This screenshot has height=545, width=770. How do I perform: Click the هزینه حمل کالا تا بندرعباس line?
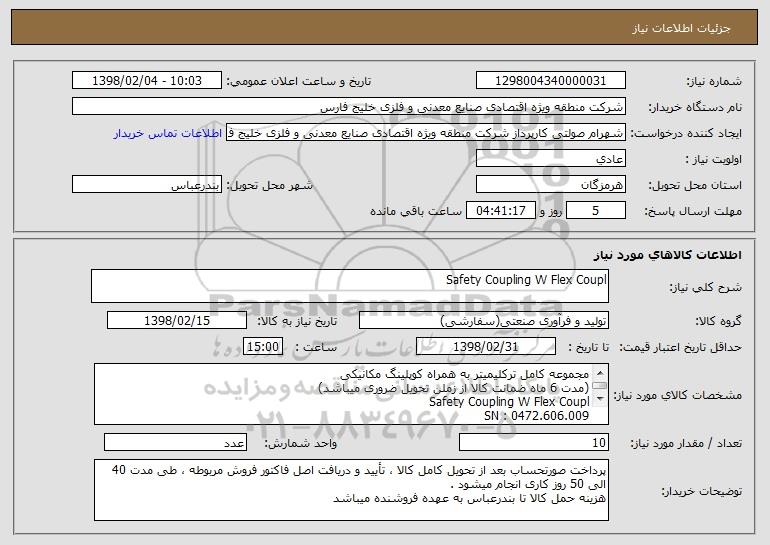pos(469,498)
